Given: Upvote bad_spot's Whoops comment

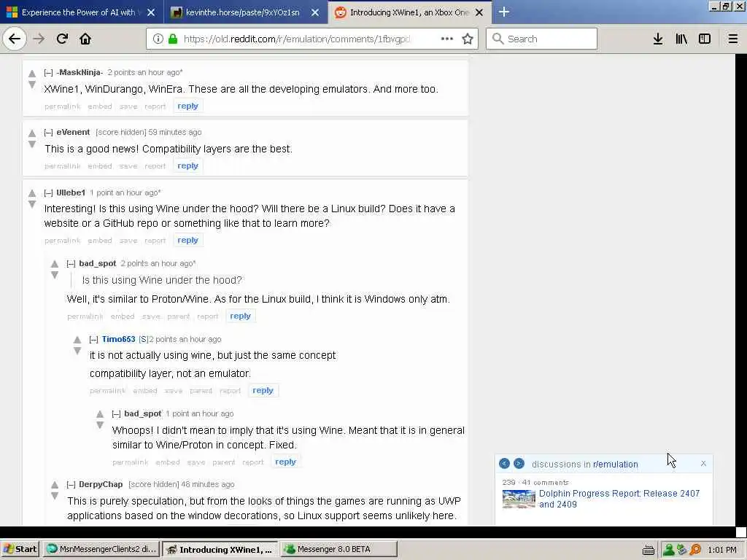Looking at the screenshot, I should [100, 414].
